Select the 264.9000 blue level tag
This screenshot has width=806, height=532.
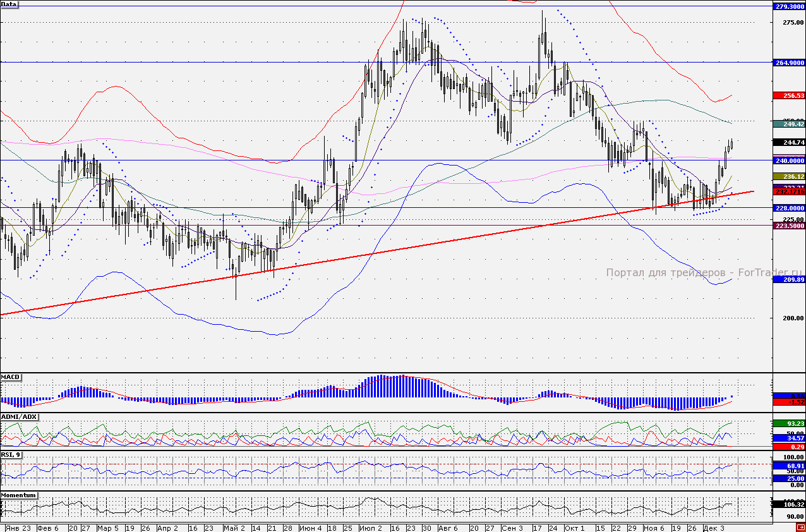point(788,63)
